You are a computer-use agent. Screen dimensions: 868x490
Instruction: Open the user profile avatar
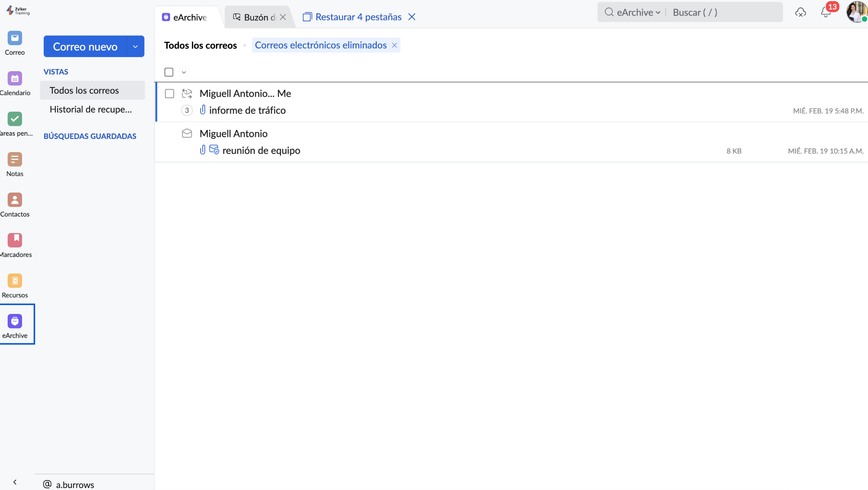(857, 12)
